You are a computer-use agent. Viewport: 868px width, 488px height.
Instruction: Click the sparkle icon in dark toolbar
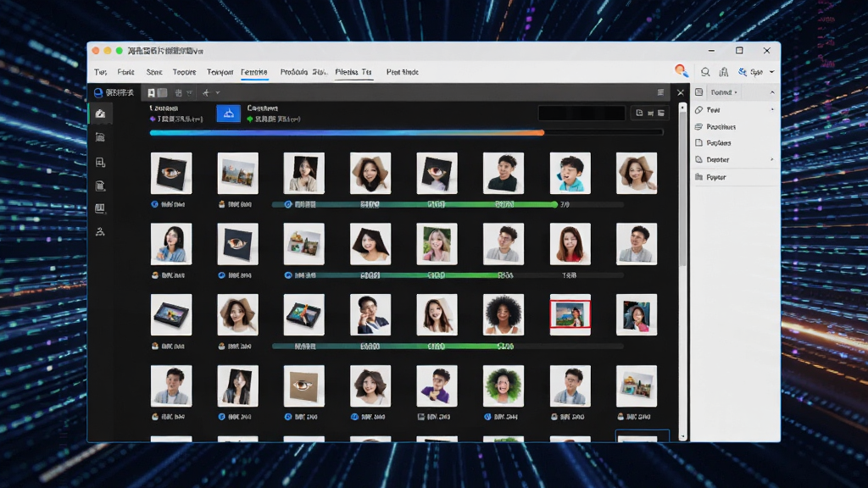coord(206,93)
